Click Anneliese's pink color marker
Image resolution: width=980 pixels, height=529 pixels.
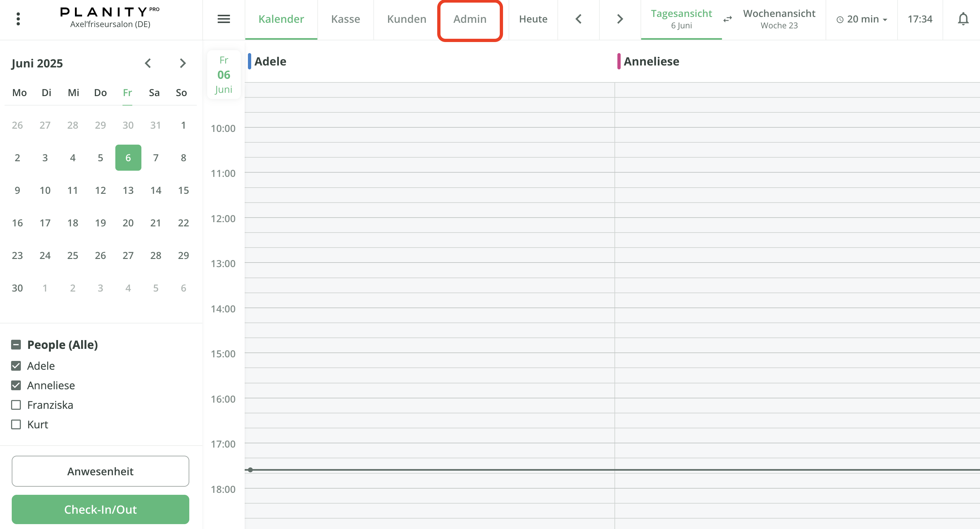coord(619,61)
